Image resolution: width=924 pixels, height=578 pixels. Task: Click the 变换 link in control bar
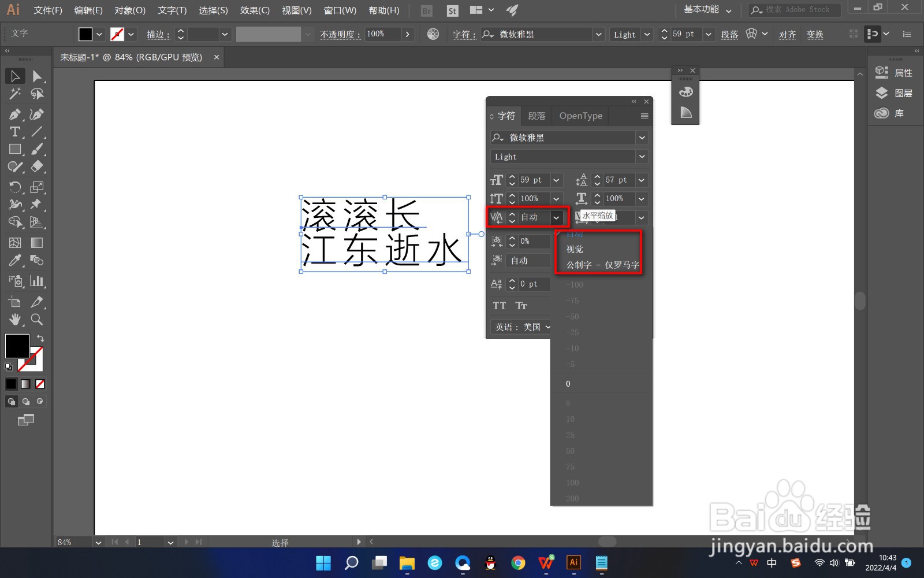(815, 35)
